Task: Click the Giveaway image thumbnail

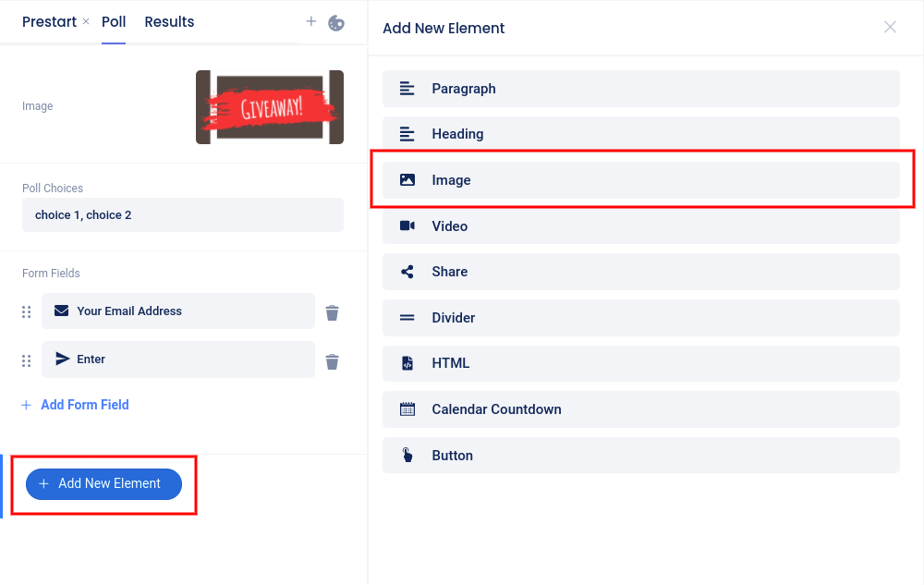Action: tap(269, 107)
